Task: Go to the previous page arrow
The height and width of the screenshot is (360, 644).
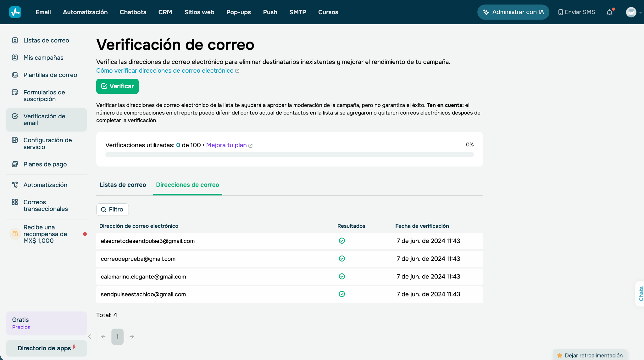Action: point(103,337)
